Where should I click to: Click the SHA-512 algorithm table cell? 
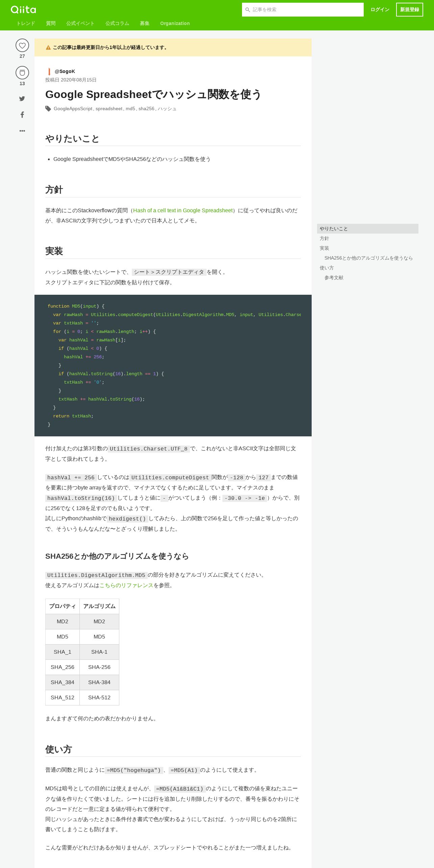tap(99, 697)
